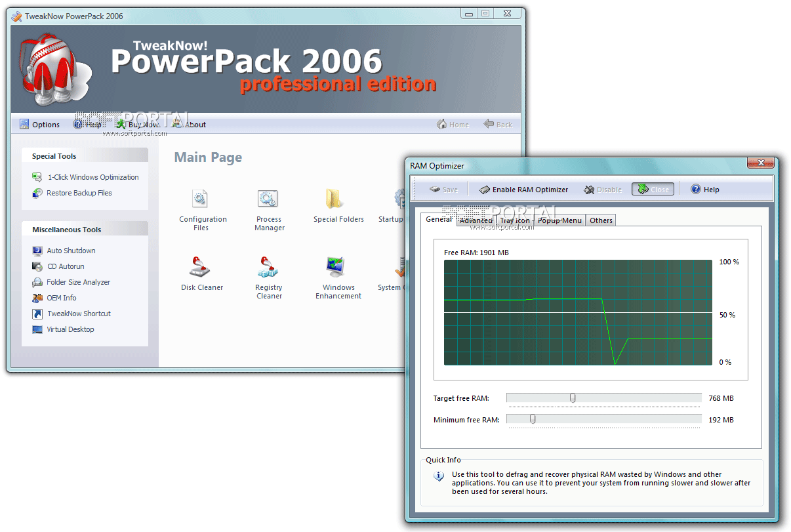The image size is (791, 532).
Task: Click the Quick Info information icon
Action: (439, 477)
